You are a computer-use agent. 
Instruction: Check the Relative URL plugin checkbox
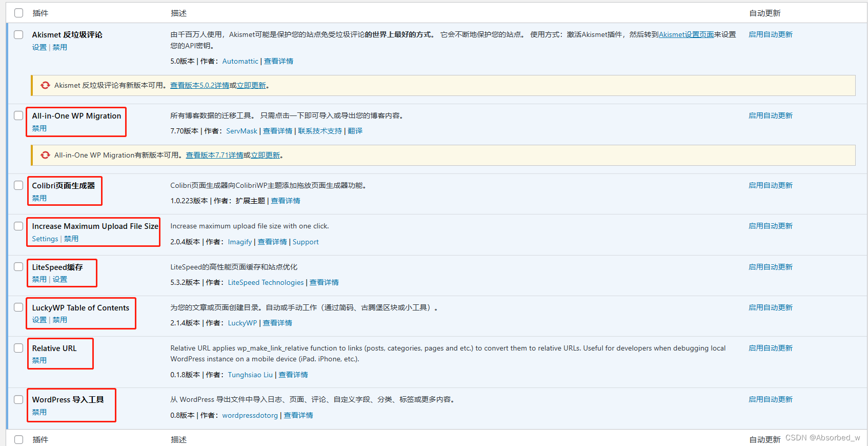click(x=19, y=348)
